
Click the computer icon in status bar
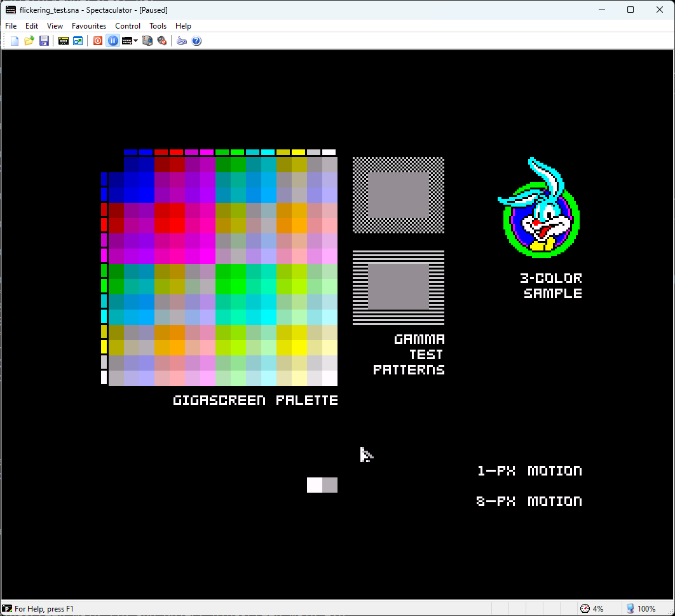[631, 608]
